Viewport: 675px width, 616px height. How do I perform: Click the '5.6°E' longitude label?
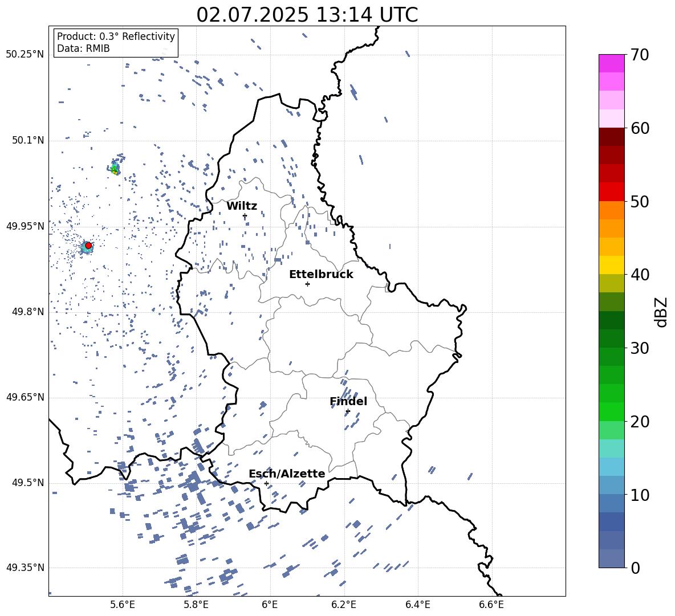click(123, 605)
